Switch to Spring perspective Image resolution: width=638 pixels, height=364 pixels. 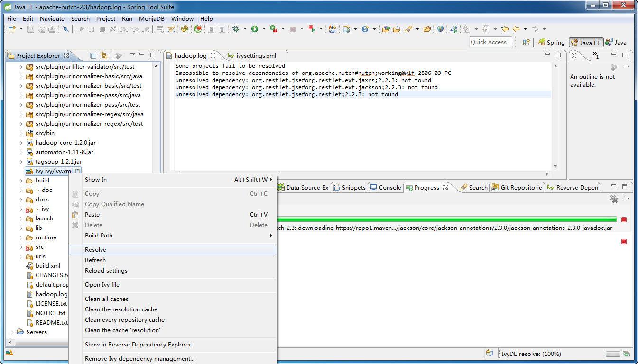pyautogui.click(x=551, y=42)
